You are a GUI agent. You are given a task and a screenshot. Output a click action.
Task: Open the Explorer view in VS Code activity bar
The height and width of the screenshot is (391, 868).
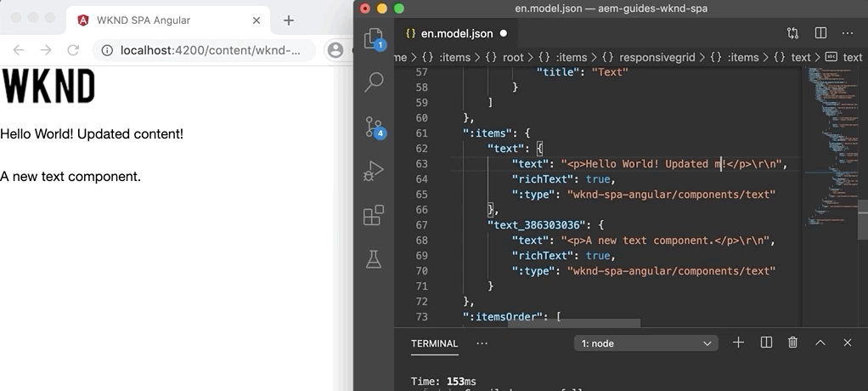(x=375, y=39)
